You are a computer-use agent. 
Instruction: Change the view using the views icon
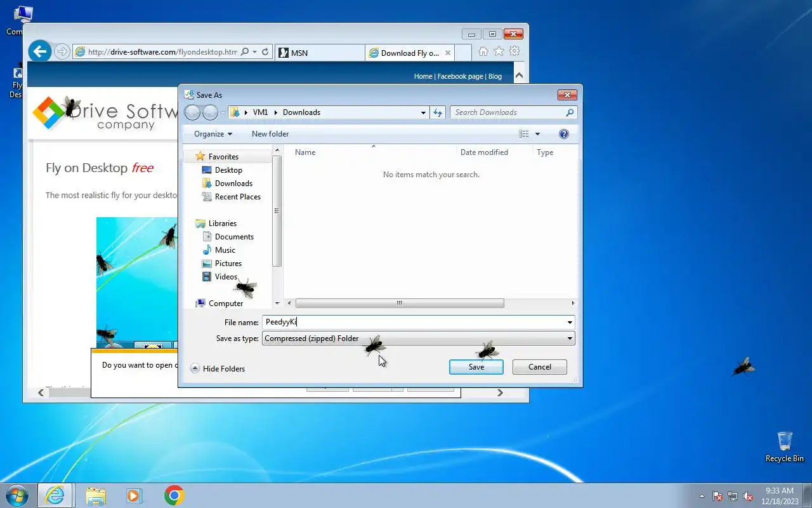pos(524,134)
